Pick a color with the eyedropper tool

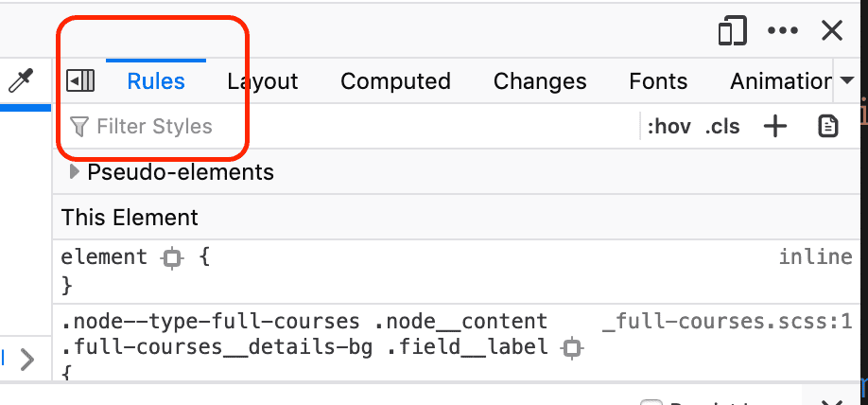tap(21, 82)
